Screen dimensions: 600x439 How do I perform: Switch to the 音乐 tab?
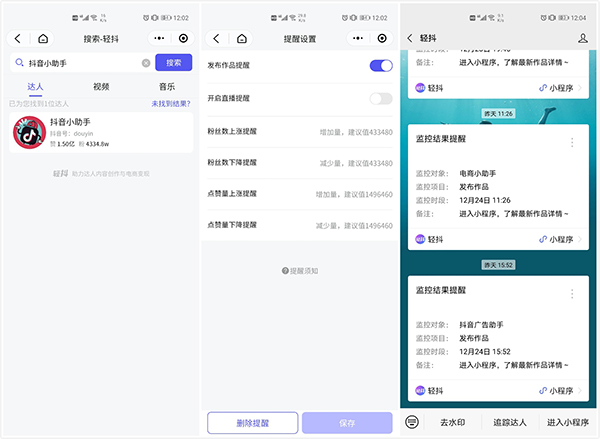pos(165,87)
